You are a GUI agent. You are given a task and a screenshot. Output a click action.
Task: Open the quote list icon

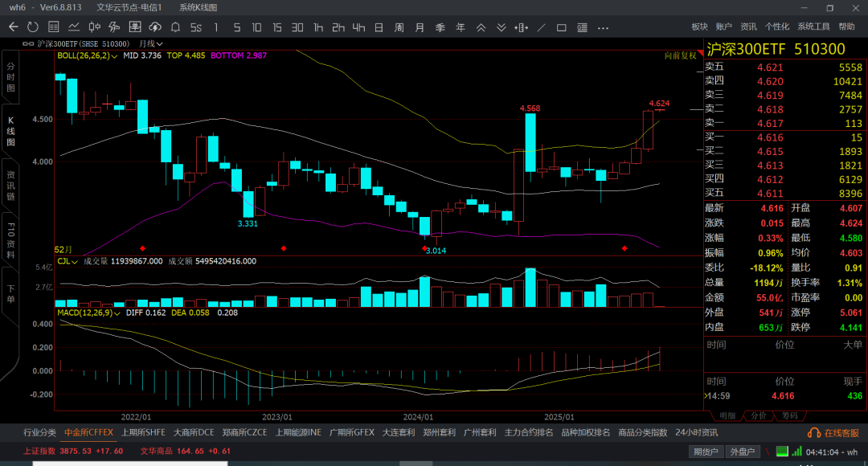pyautogui.click(x=54, y=27)
